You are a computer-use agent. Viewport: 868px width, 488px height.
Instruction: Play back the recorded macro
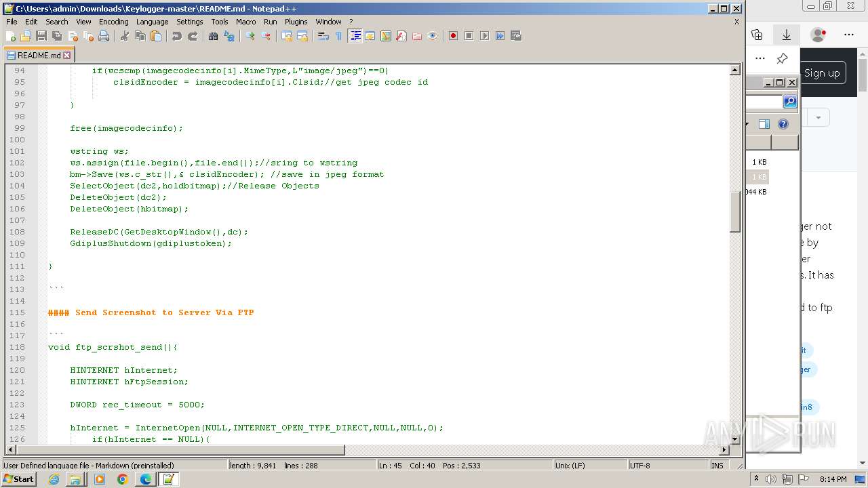pyautogui.click(x=484, y=36)
